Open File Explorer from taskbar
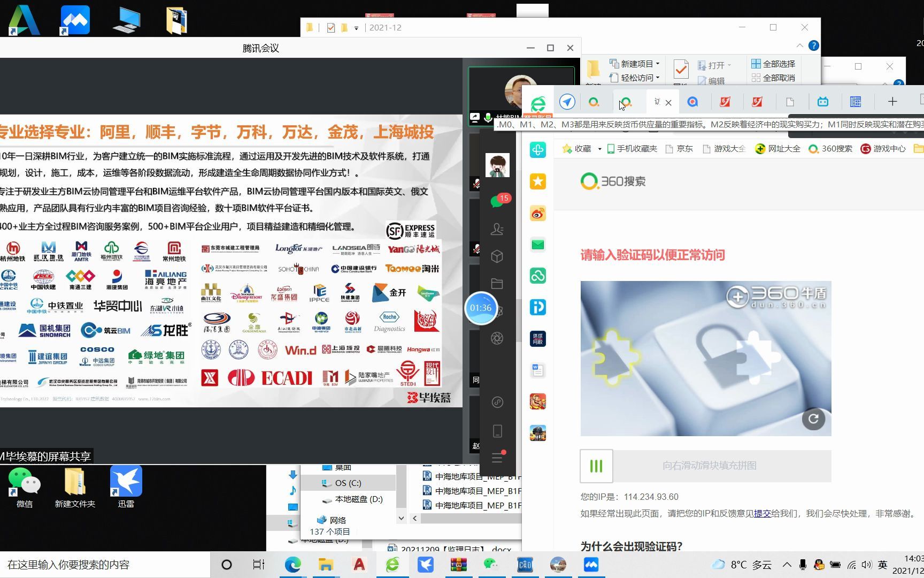The height and width of the screenshot is (578, 924). (x=326, y=565)
